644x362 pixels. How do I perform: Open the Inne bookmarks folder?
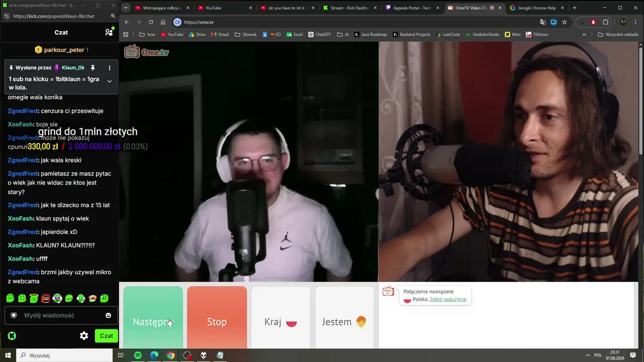147,35
